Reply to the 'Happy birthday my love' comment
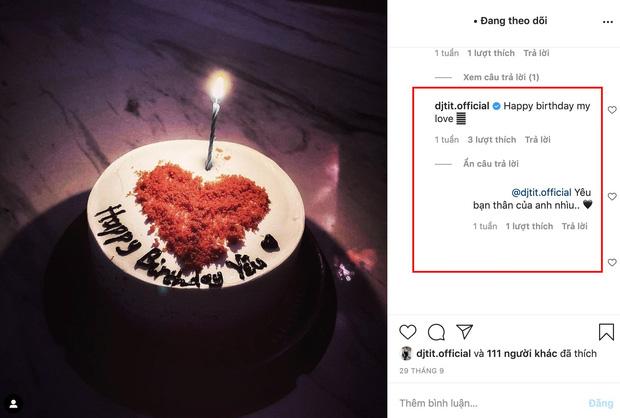Screen dimensions: 620x418 pyautogui.click(x=538, y=140)
